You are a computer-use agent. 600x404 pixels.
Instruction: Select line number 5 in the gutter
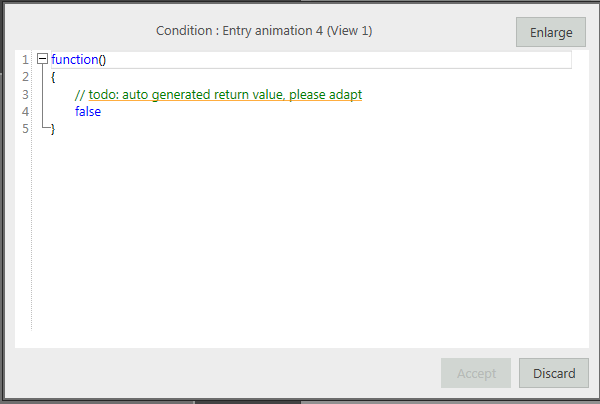[x=25, y=129]
